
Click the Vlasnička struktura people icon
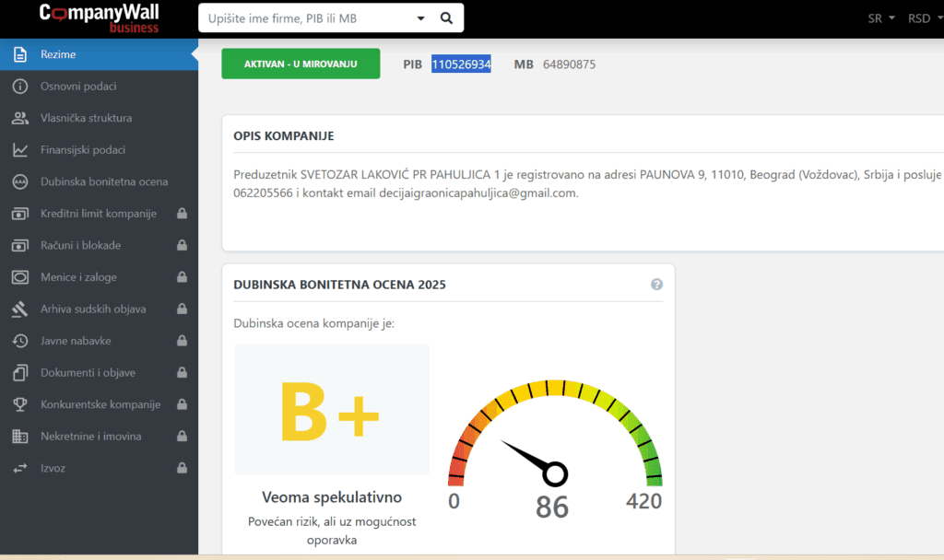(19, 118)
